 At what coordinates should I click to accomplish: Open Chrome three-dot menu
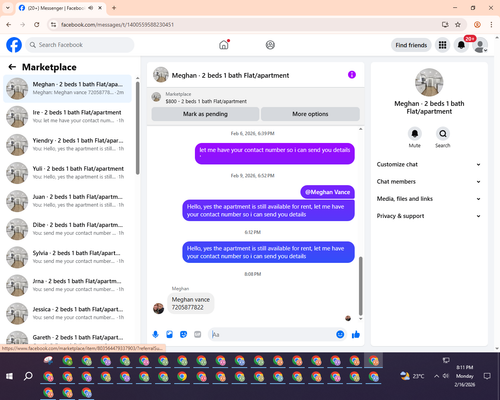click(x=491, y=25)
